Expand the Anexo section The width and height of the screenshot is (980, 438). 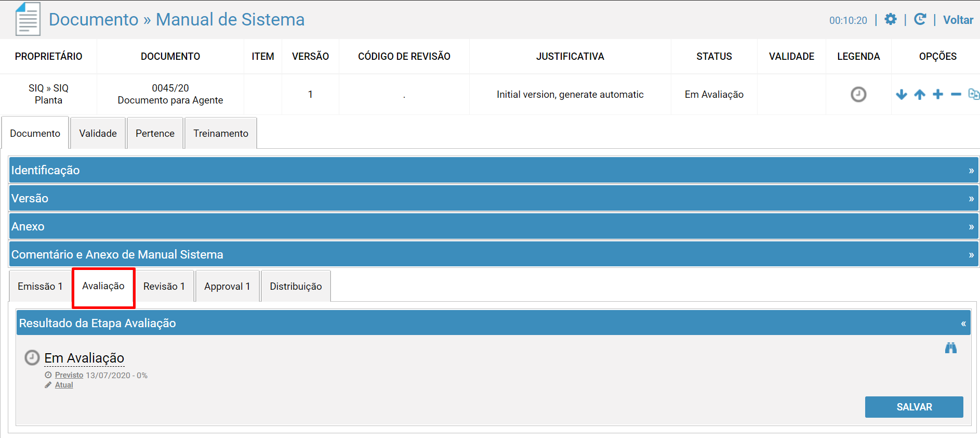coord(494,226)
